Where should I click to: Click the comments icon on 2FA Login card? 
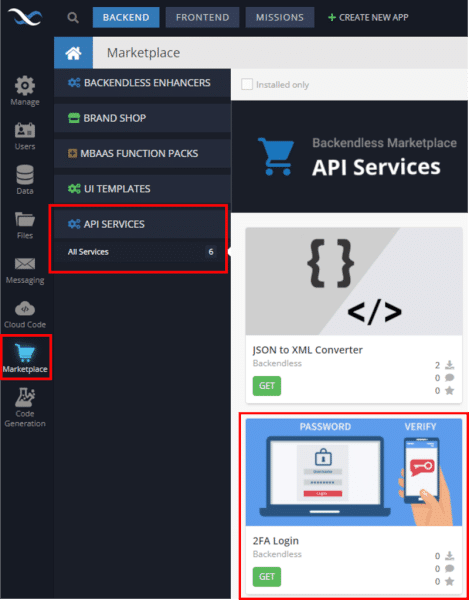tap(450, 569)
